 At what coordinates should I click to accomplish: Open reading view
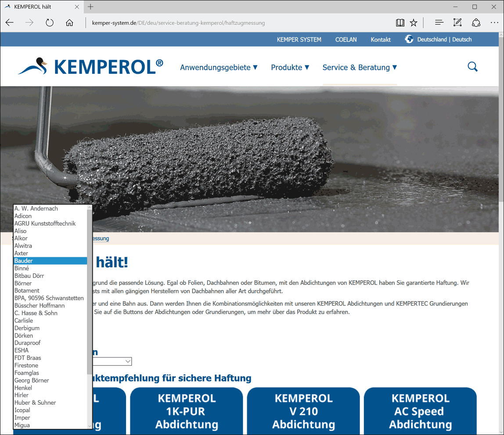tap(400, 22)
